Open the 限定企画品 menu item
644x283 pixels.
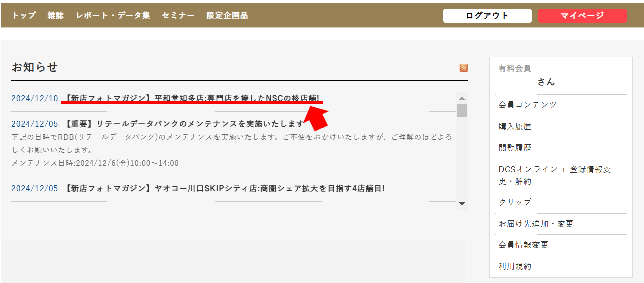pyautogui.click(x=227, y=15)
